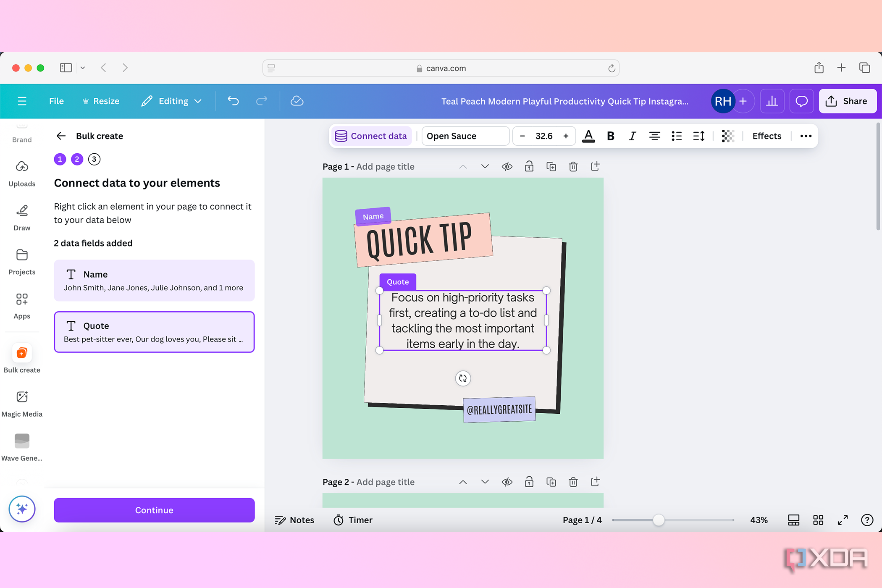This screenshot has width=882, height=588.
Task: Go back from Bulk create panel
Action: coord(61,136)
